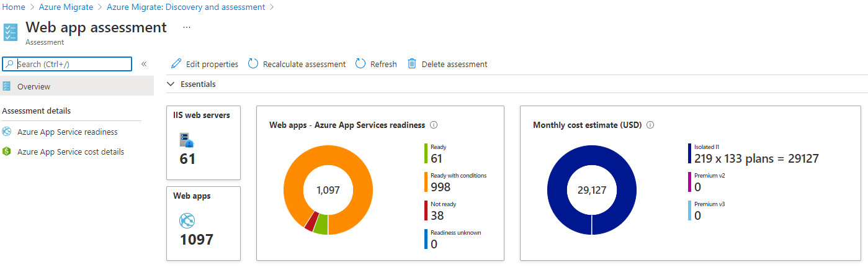Open Discovery and assessment breadcrumb link
Screen dimensions: 868x267
click(186, 7)
